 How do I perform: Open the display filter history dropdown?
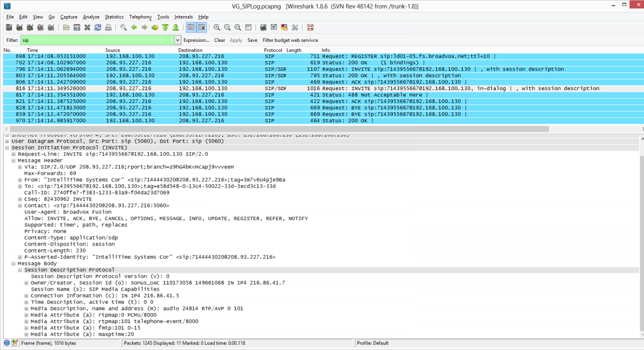(x=178, y=40)
